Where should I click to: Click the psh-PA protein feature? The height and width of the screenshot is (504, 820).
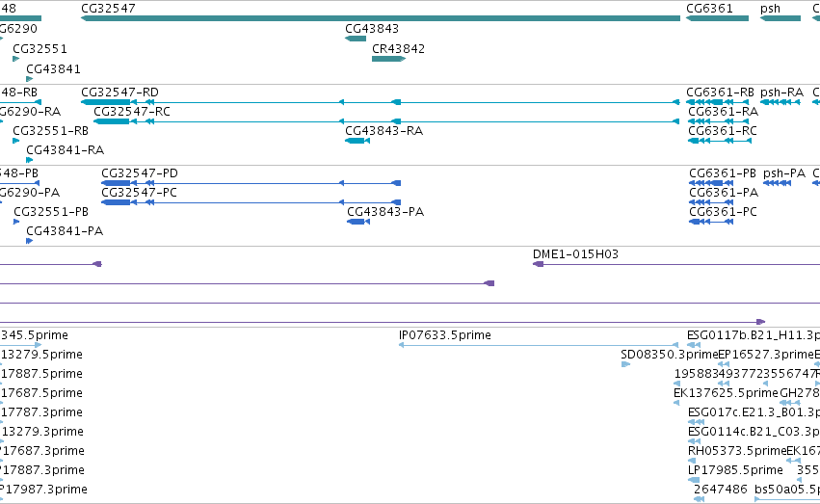pyautogui.click(x=777, y=183)
